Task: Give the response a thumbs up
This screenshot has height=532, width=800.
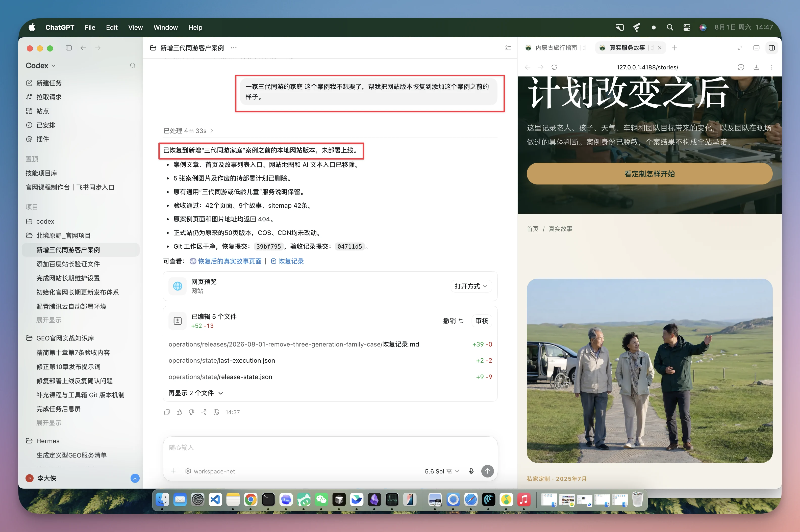Action: pos(179,412)
